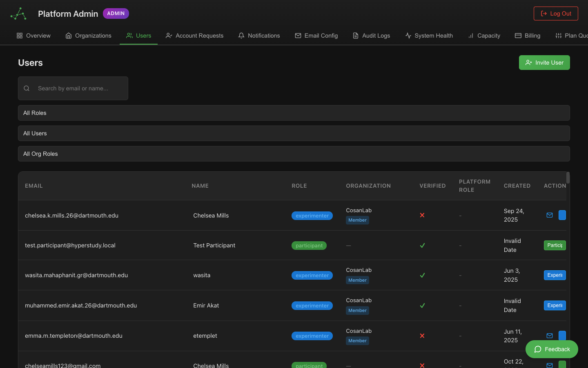Go to the Account Requests tab
The height and width of the screenshot is (368, 588).
[x=194, y=36]
